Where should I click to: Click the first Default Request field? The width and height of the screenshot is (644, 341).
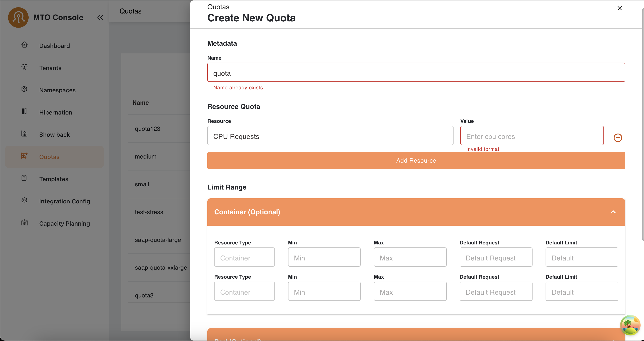[x=496, y=257]
